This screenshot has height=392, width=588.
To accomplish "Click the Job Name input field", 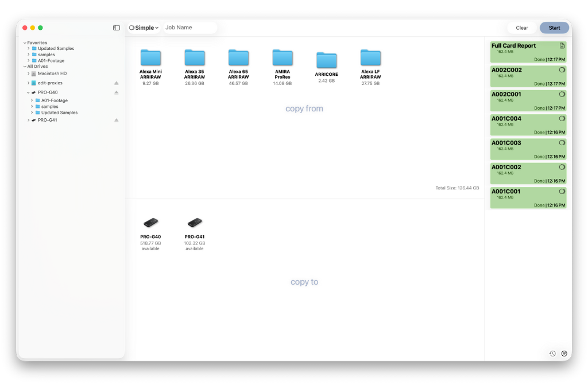I will click(x=189, y=28).
